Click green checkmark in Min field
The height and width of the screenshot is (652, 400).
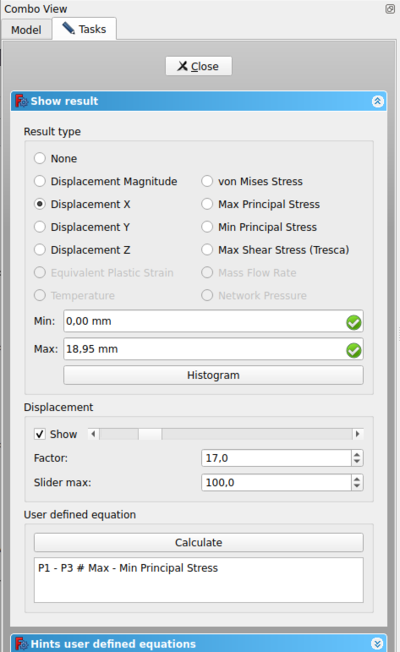353,322
